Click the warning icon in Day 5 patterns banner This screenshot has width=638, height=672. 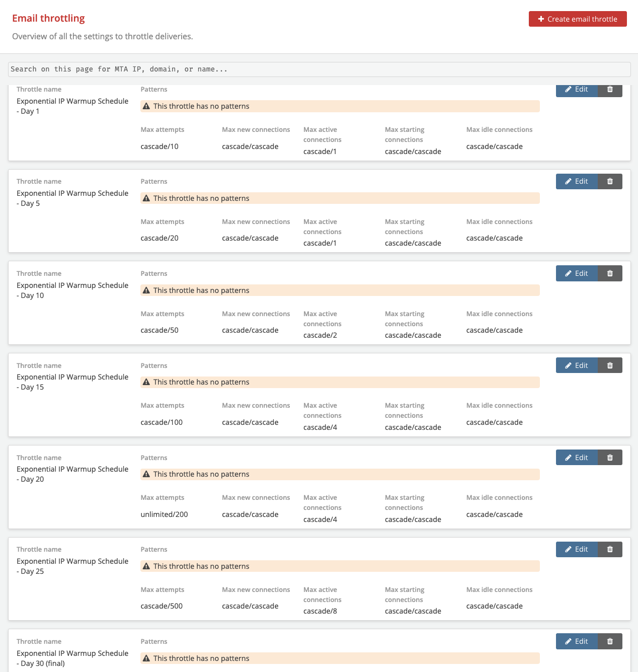click(x=146, y=198)
